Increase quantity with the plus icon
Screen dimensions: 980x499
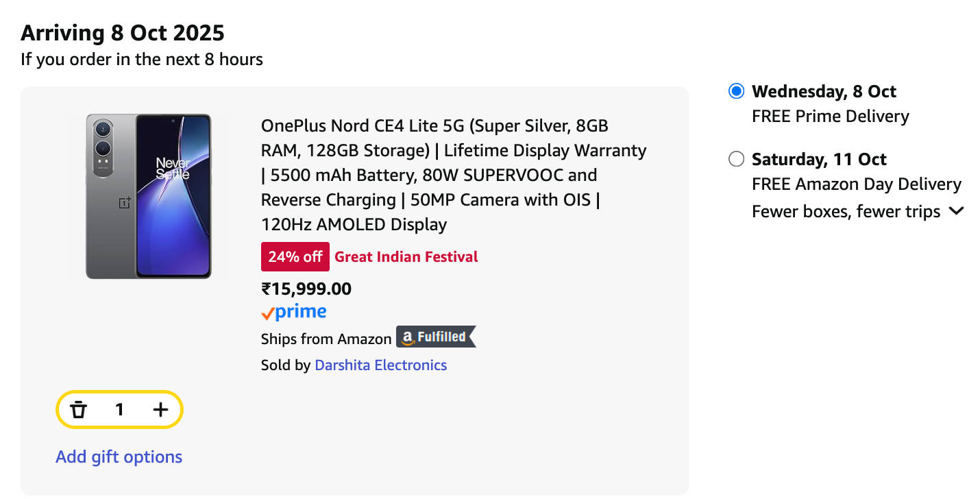coord(160,410)
